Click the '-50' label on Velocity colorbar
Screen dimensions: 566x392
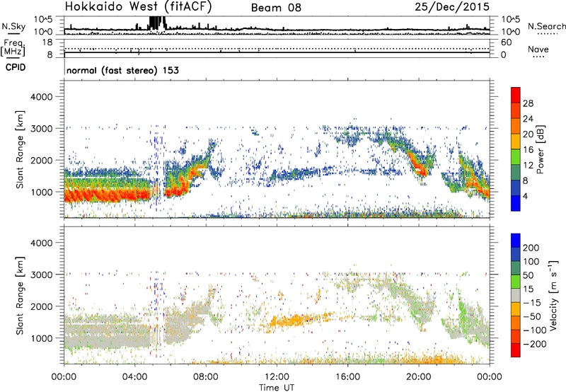pyautogui.click(x=531, y=316)
